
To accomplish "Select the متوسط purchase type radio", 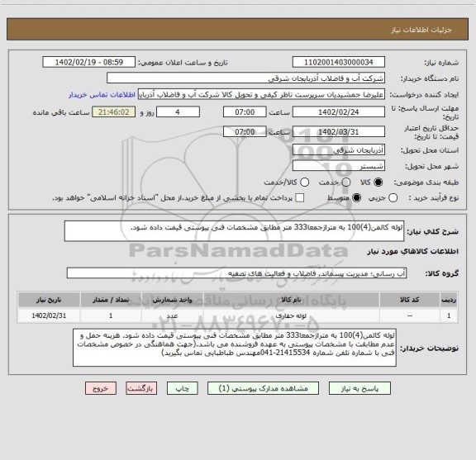I will pyautogui.click(x=356, y=198).
